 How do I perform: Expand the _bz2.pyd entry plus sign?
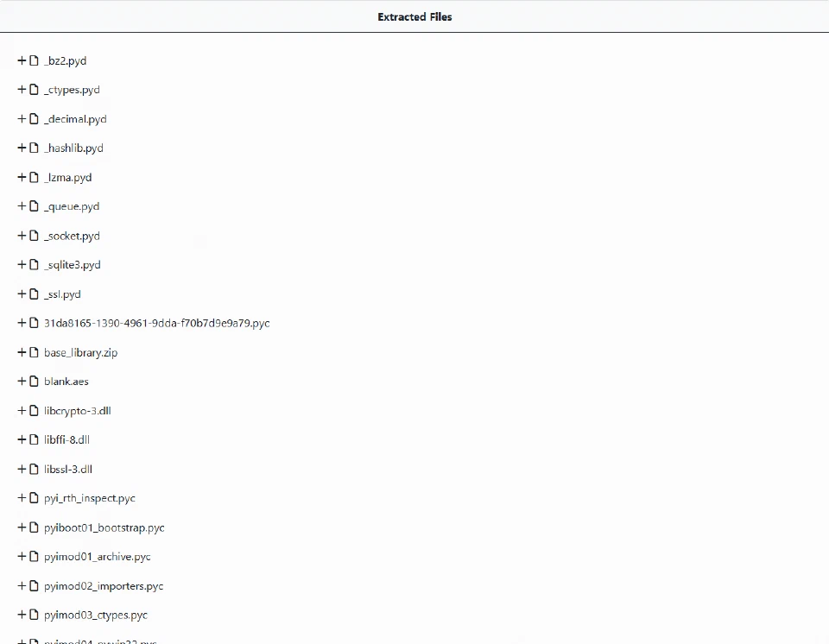(22, 60)
